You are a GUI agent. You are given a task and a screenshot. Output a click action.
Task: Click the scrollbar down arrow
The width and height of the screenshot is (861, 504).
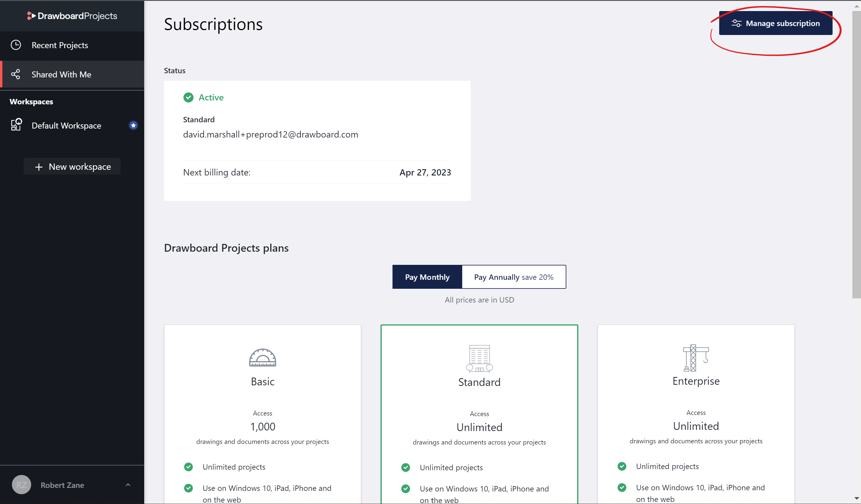(856, 499)
